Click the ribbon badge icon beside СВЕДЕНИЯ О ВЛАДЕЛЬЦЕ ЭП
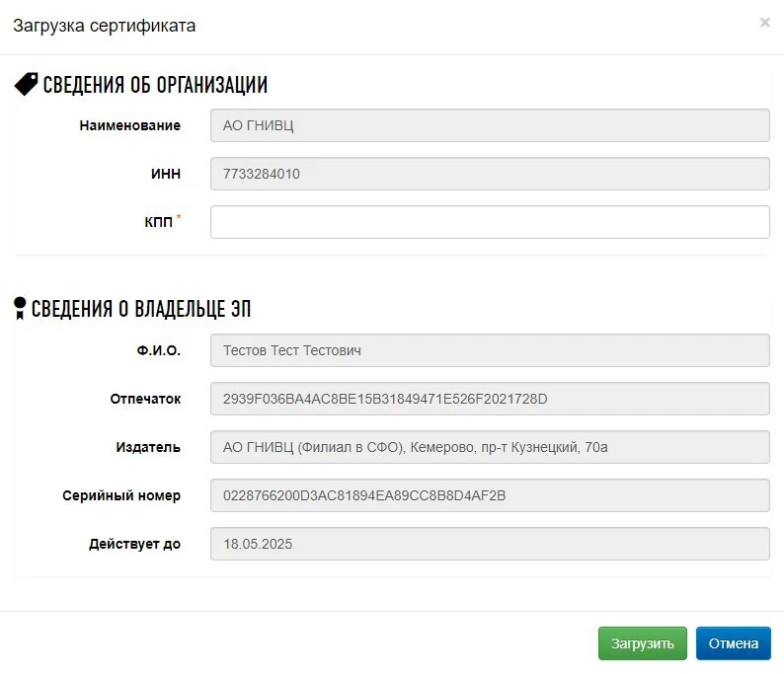Screen dimensions: 784x674 point(20,308)
